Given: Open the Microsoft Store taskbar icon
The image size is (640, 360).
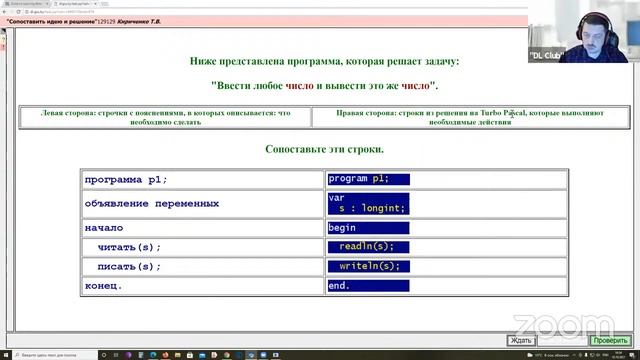Looking at the screenshot, I should point(190,355).
